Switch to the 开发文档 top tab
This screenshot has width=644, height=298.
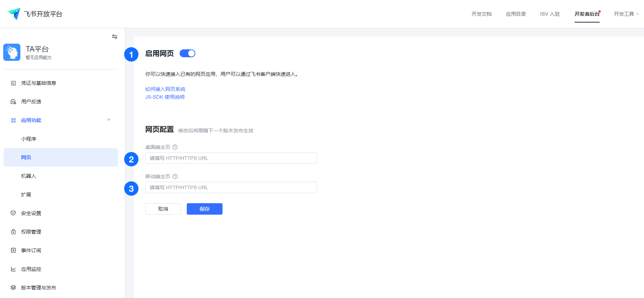click(x=481, y=14)
